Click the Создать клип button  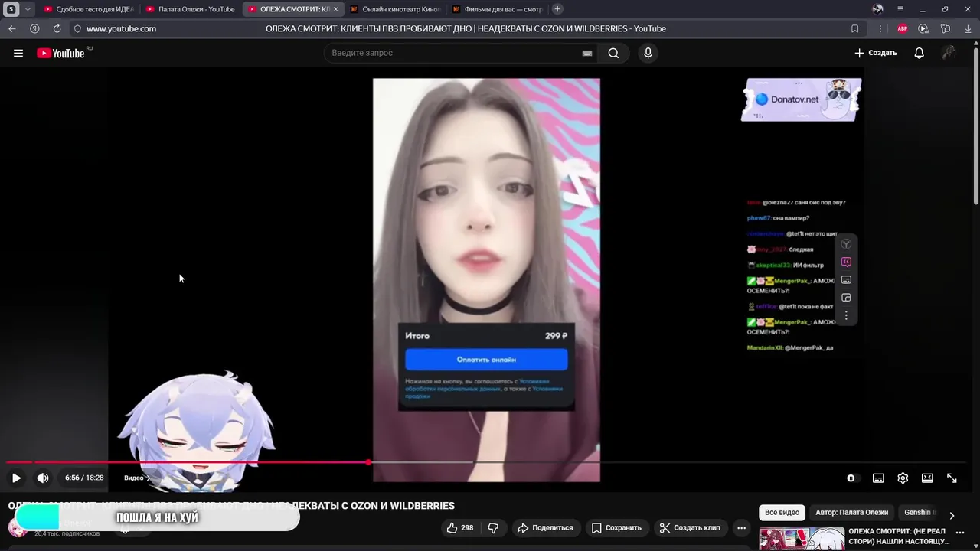pyautogui.click(x=690, y=527)
